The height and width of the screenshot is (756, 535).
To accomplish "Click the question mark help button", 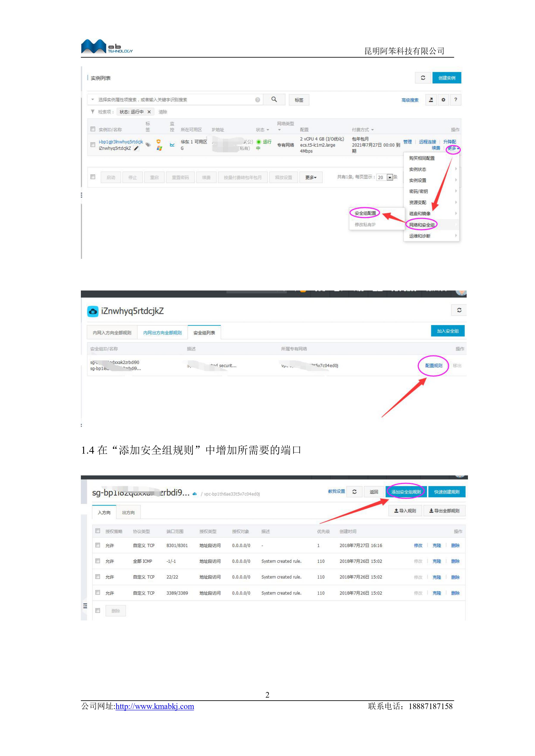I will [x=456, y=100].
